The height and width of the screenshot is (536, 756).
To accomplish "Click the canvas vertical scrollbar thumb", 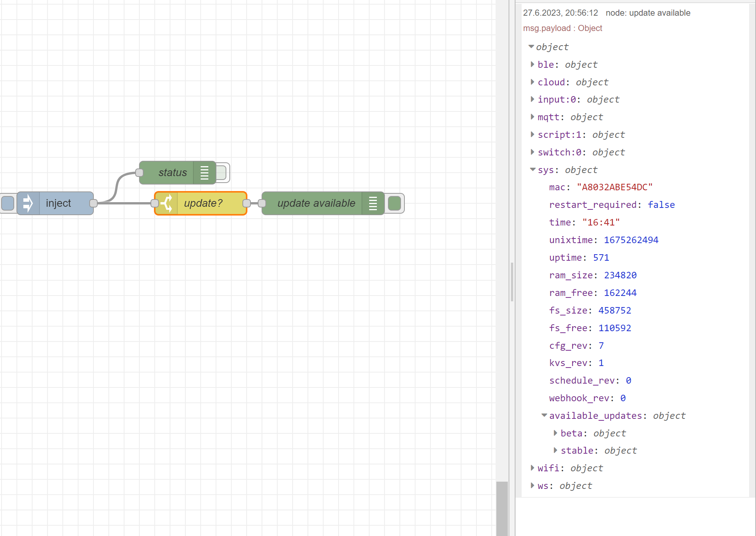I will pyautogui.click(x=502, y=508).
